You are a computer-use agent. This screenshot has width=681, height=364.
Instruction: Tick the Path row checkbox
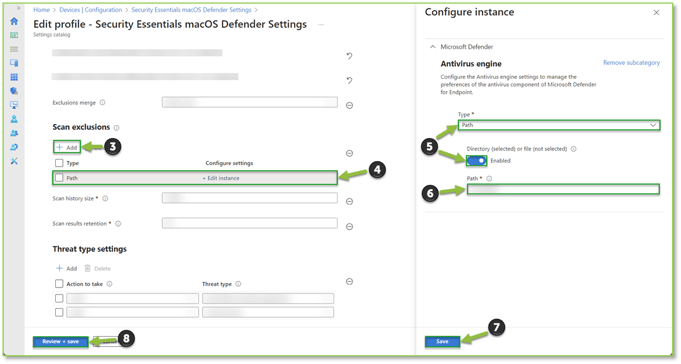[59, 178]
